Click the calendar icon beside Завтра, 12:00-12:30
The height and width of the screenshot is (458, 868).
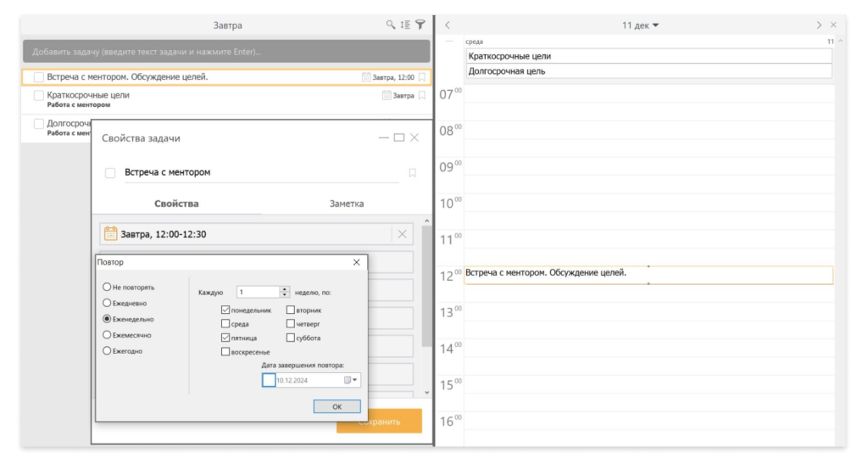click(x=109, y=234)
